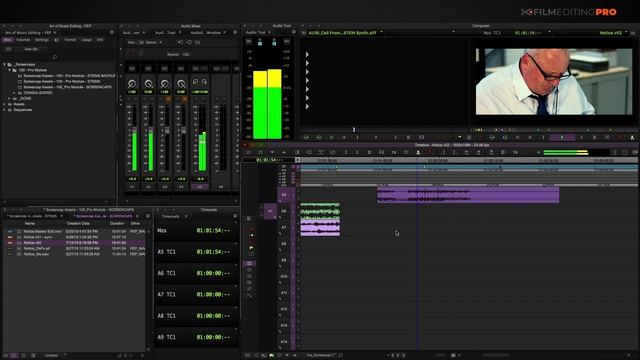The height and width of the screenshot is (360, 640).
Task: Select the Bins tab in project window
Action: click(x=7, y=40)
